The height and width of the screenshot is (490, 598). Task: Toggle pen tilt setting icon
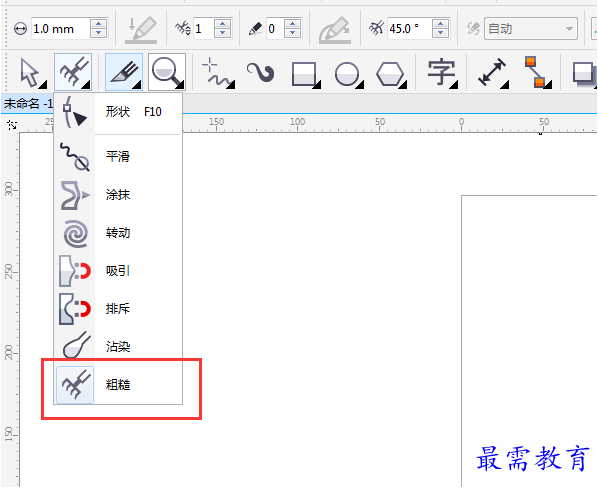coord(335,30)
